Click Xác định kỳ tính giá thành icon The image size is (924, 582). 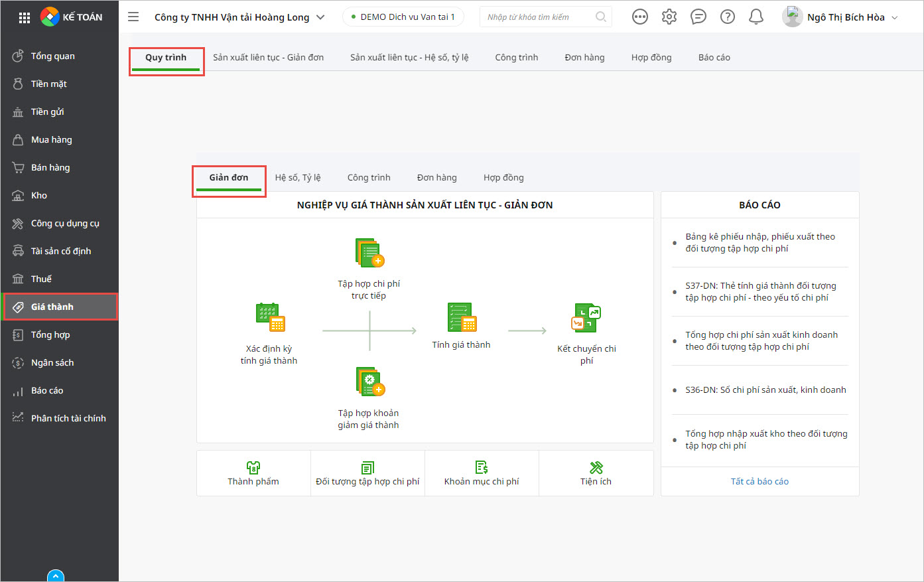[x=269, y=317]
